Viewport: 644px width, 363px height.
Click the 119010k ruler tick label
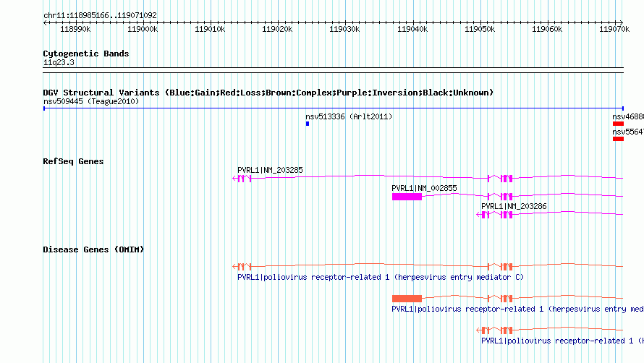(x=210, y=29)
